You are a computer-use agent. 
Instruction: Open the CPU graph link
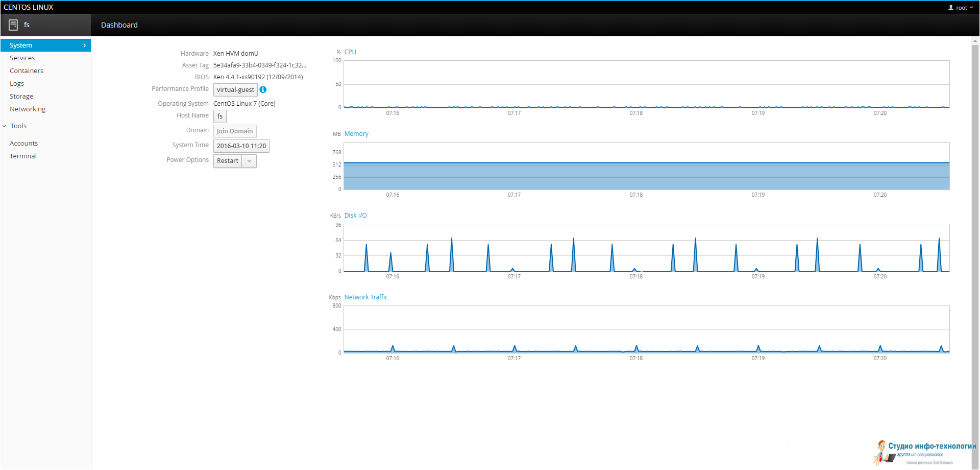(350, 52)
